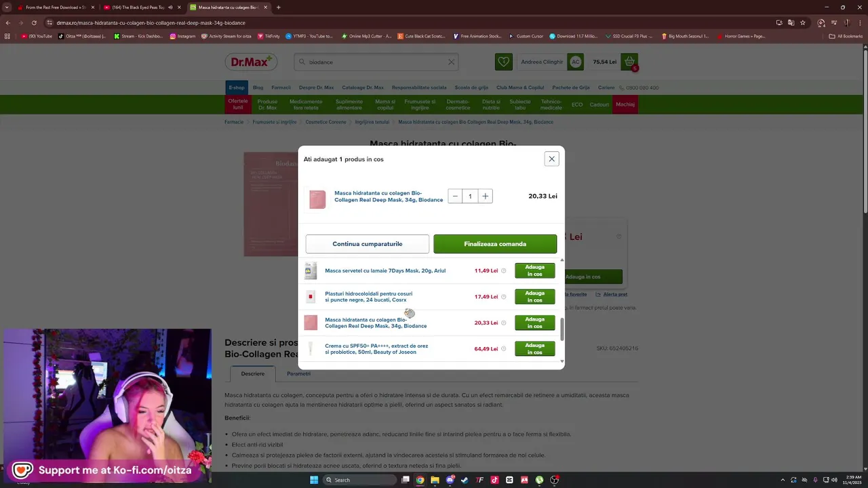Open Cataloage Dr. Max menu item
This screenshot has width=868, height=488.
point(363,87)
